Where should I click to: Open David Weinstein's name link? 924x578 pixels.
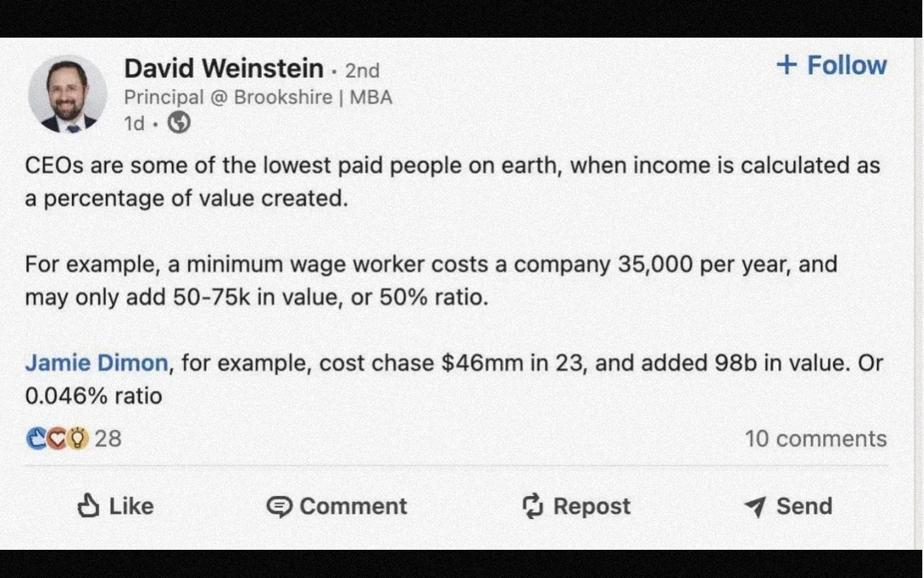[223, 68]
